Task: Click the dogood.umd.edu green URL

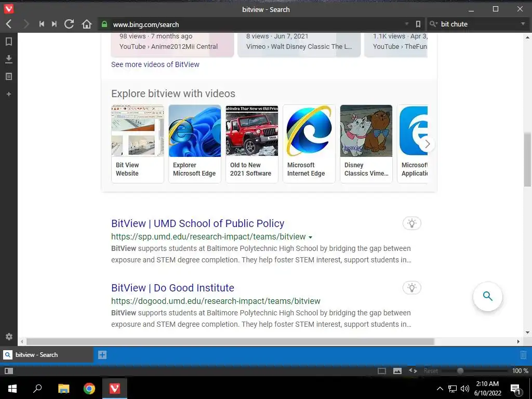Action: click(216, 301)
